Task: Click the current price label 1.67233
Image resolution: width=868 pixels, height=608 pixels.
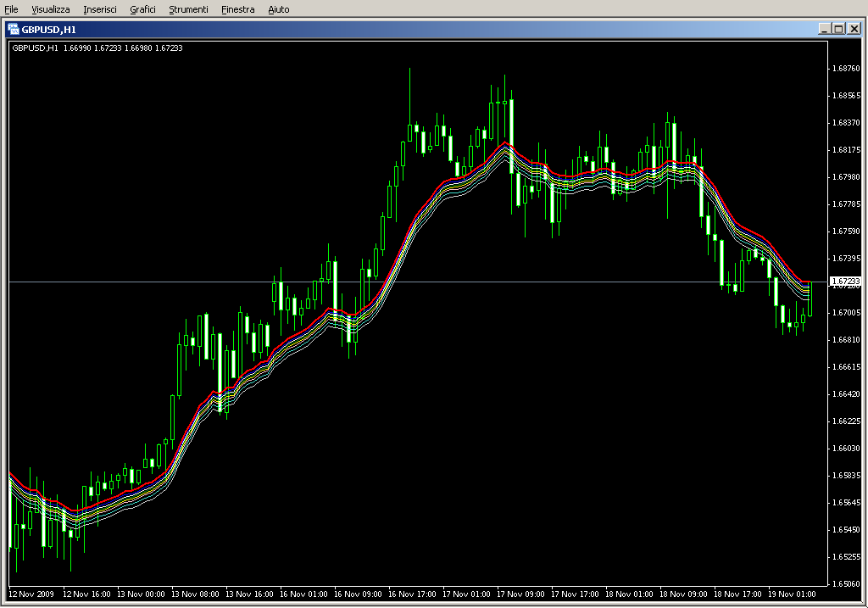Action: tap(846, 282)
